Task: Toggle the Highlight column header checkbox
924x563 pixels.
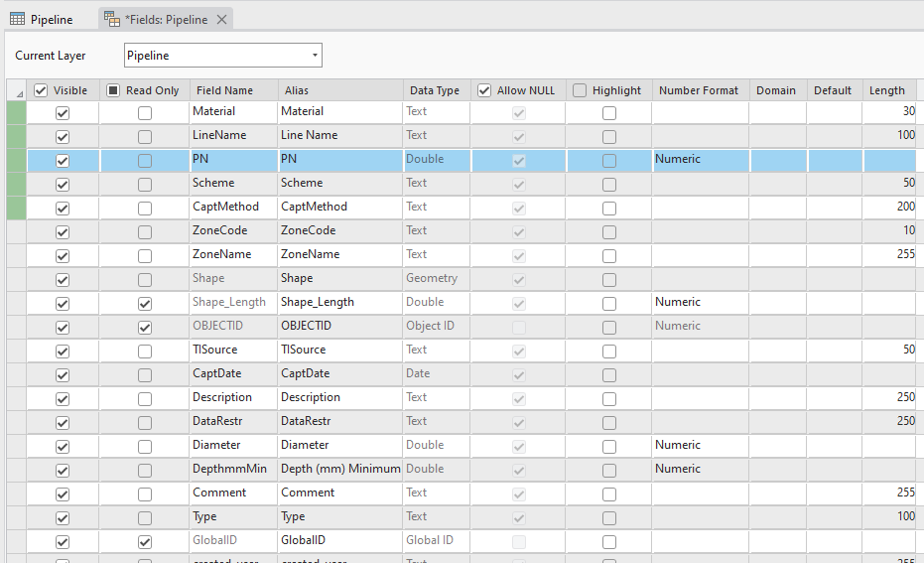Action: click(x=580, y=90)
